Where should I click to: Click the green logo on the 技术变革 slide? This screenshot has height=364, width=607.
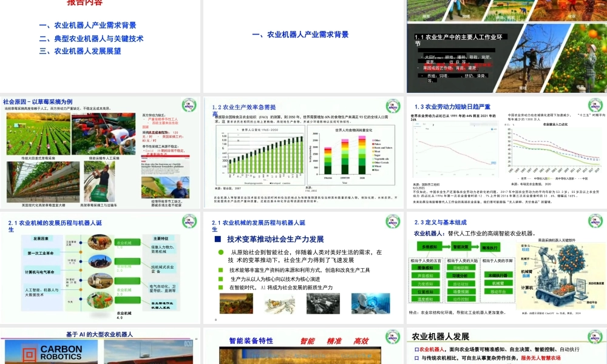click(393, 221)
